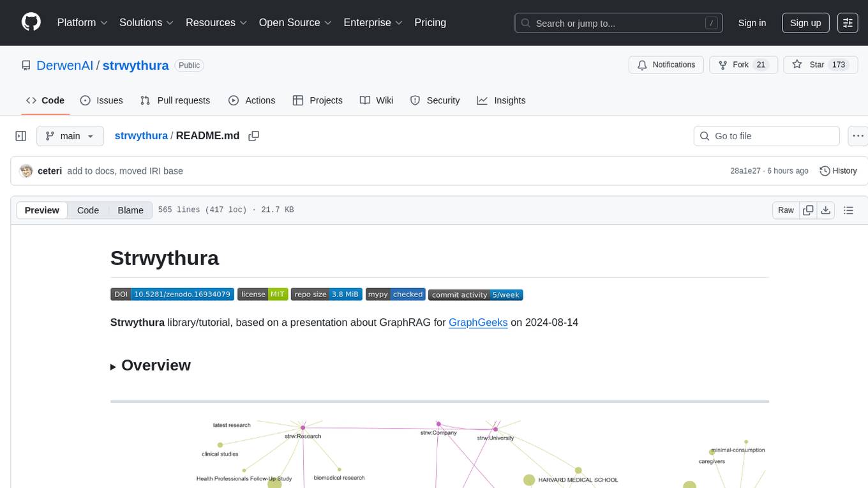Go to the Pricing page
Viewport: 868px width, 488px height.
coord(430,22)
